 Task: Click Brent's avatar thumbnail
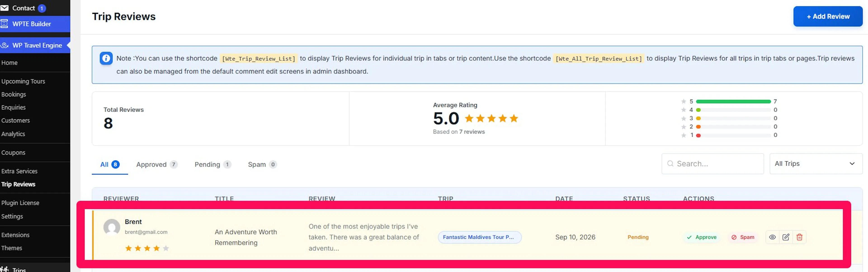pos(111,227)
